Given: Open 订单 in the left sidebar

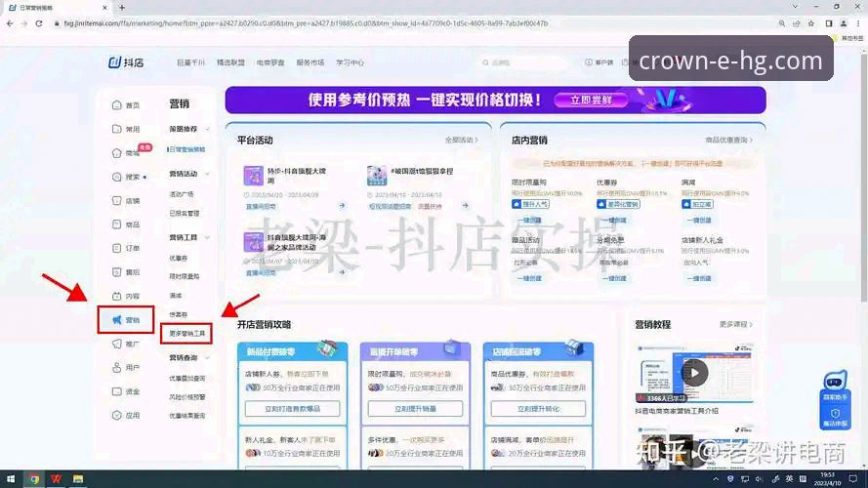Looking at the screenshot, I should (126, 249).
